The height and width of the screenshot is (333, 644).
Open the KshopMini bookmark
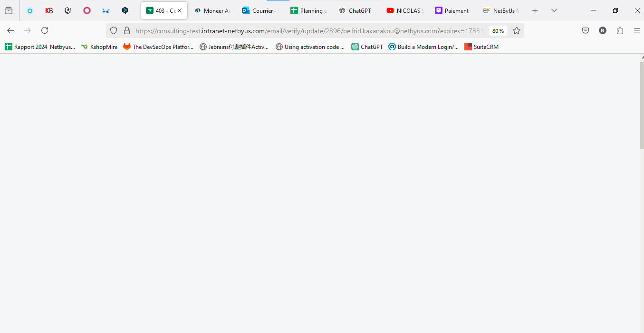click(x=99, y=47)
